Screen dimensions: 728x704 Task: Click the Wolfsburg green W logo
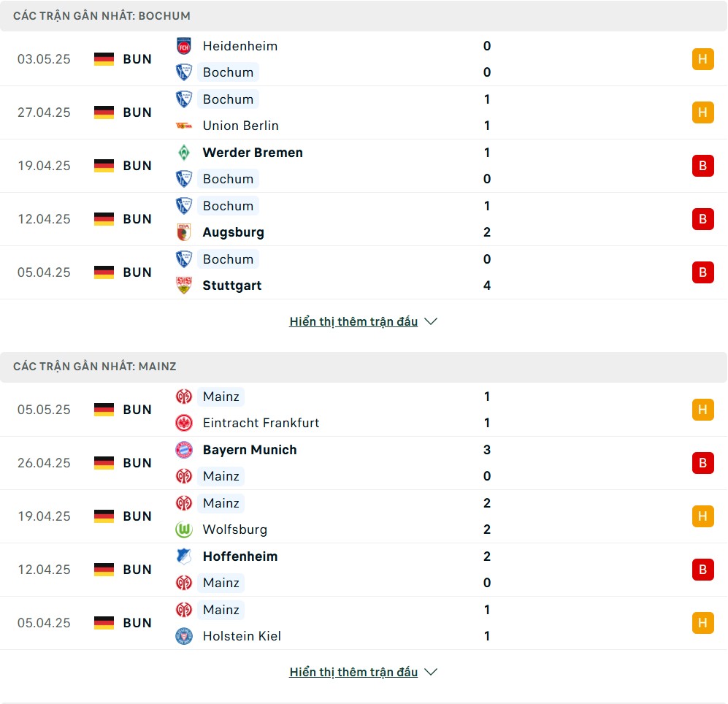tap(184, 529)
